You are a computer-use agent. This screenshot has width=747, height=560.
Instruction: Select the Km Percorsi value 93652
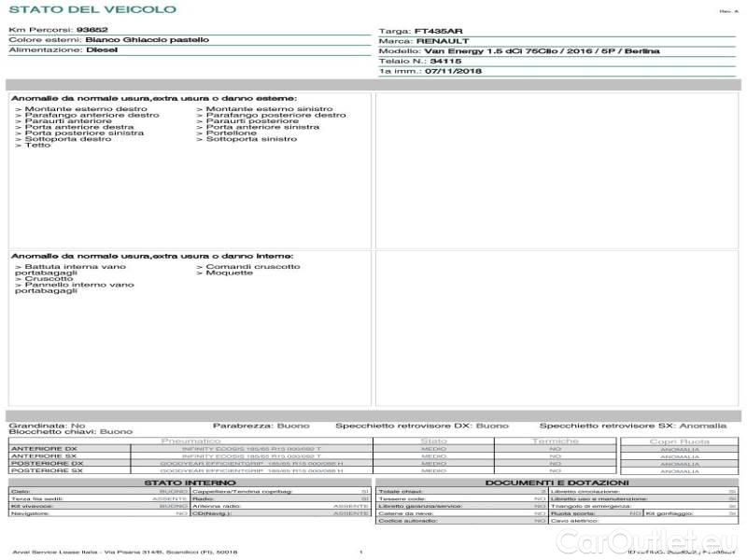pyautogui.click(x=92, y=30)
